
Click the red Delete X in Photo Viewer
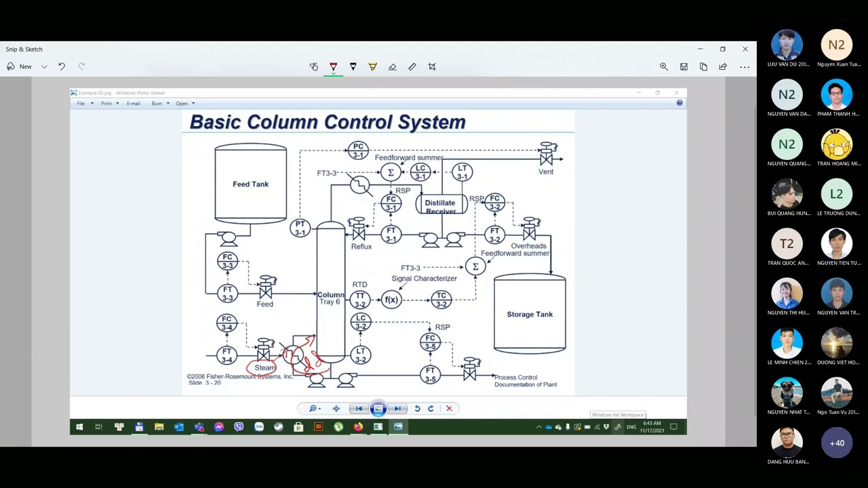click(x=449, y=408)
